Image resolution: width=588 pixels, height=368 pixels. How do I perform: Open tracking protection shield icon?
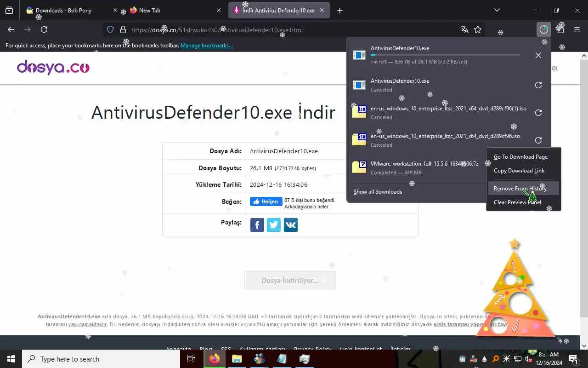(x=110, y=29)
